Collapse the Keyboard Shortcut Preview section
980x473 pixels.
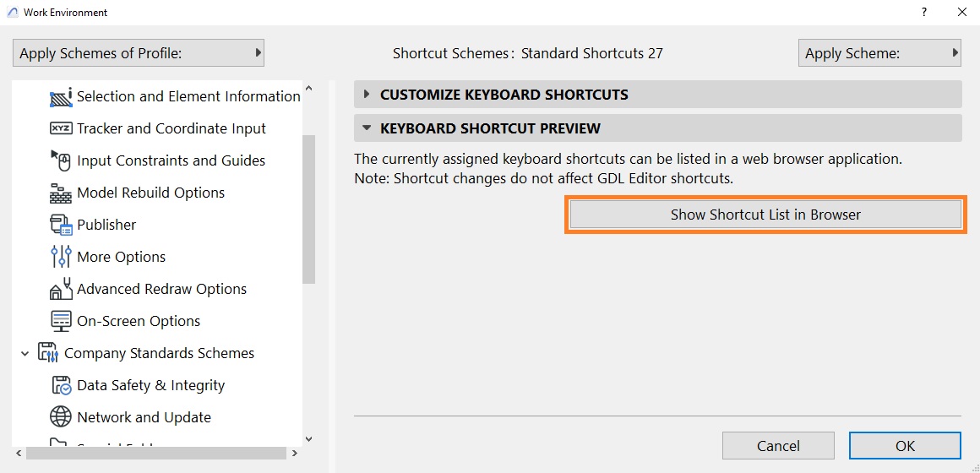pyautogui.click(x=367, y=128)
